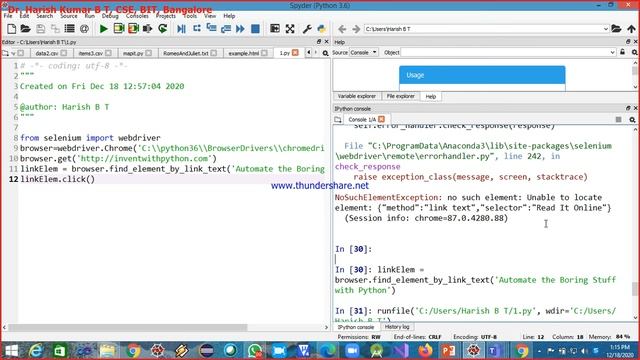Open IPython console options icon
This screenshot has height=360, width=640.
632,120
